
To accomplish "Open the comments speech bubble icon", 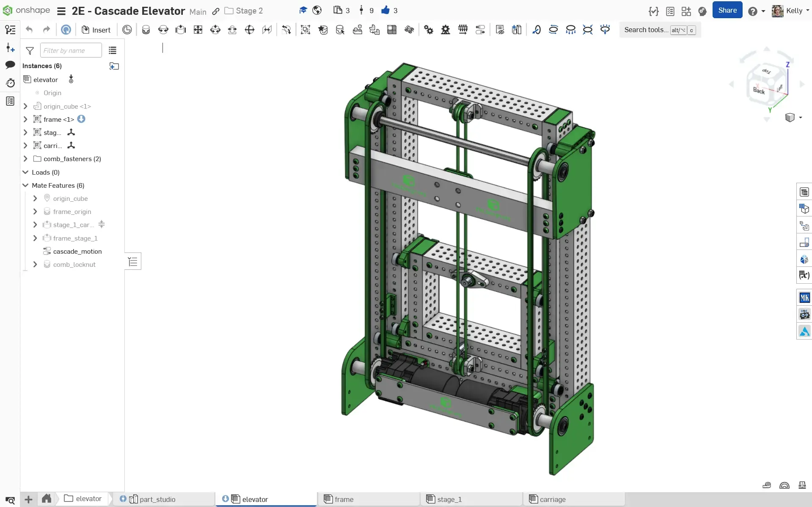I will pos(10,65).
